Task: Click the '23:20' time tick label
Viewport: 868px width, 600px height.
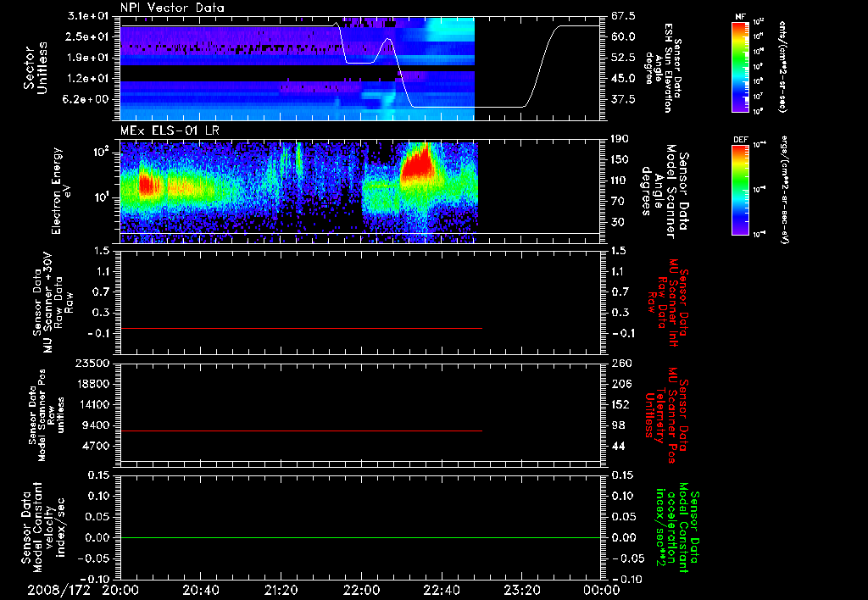Action: [521, 590]
